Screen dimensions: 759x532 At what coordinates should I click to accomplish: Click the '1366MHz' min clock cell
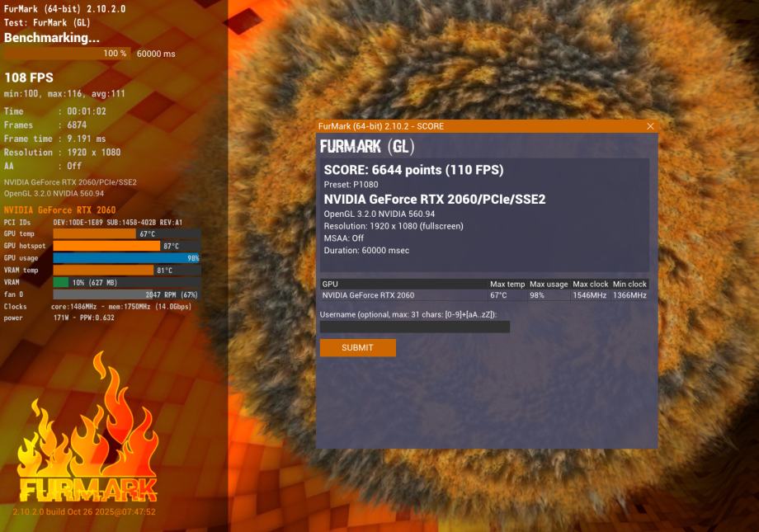[629, 295]
